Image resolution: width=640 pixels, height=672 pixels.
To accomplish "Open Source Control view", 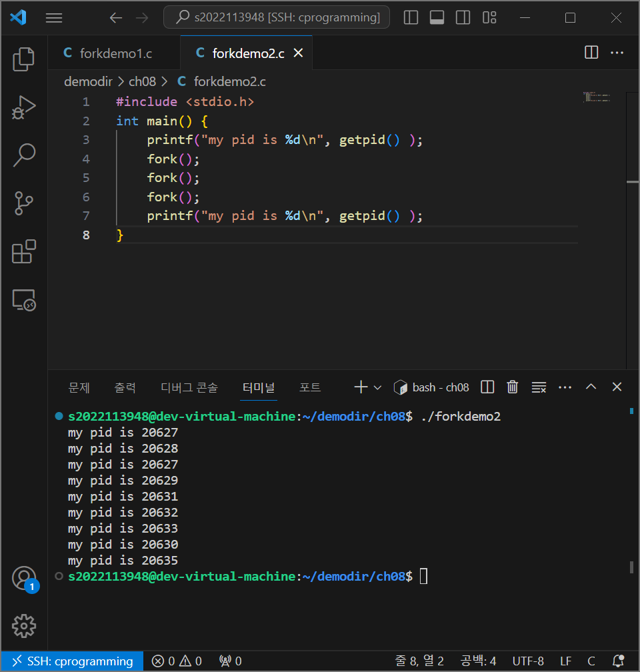I will click(23, 203).
